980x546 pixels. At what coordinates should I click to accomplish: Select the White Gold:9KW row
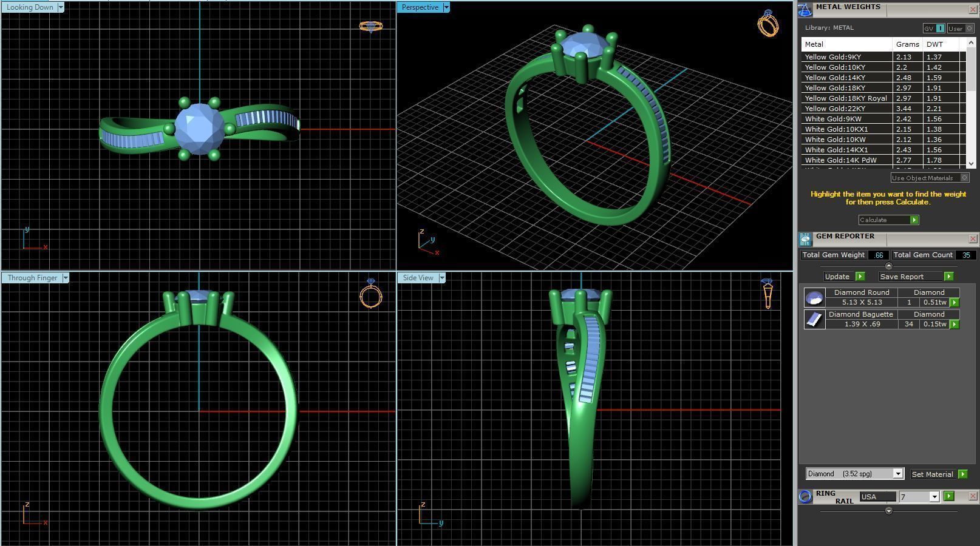(883, 119)
